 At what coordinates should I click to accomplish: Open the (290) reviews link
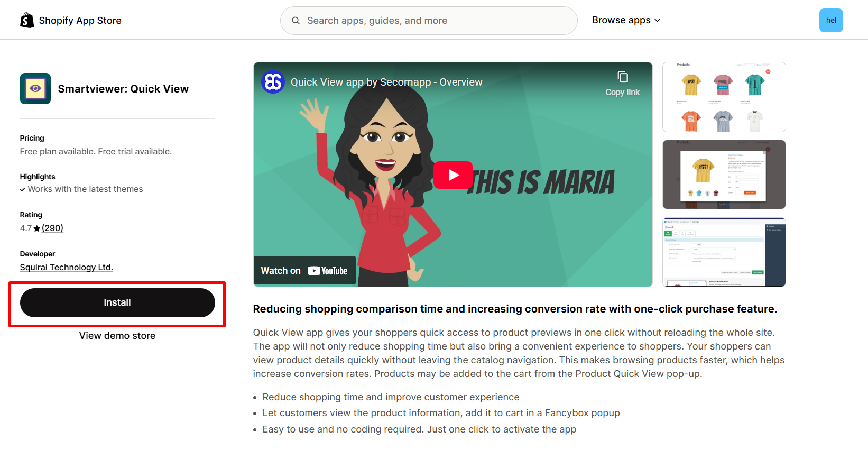[52, 228]
